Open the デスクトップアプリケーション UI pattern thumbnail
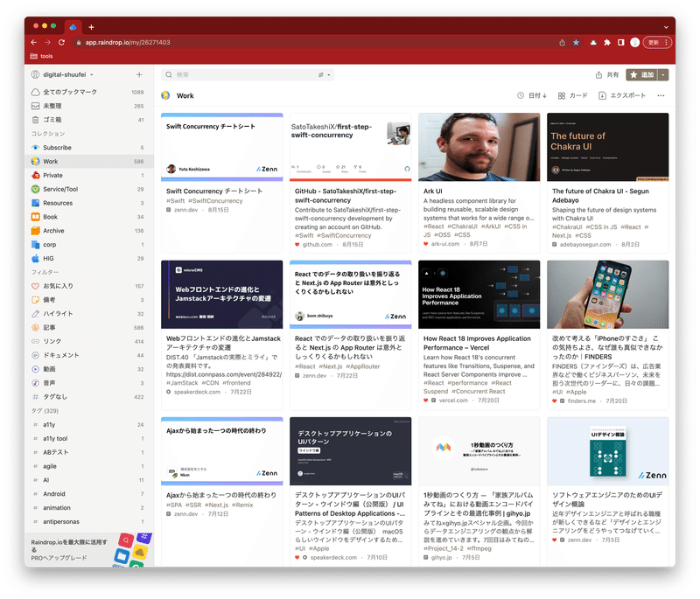This screenshot has width=700, height=599. 351,451
